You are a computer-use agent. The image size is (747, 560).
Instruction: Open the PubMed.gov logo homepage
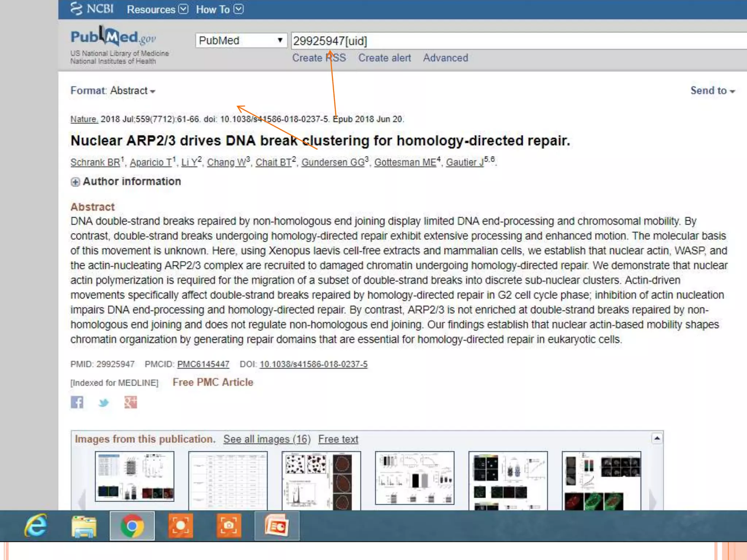113,38
